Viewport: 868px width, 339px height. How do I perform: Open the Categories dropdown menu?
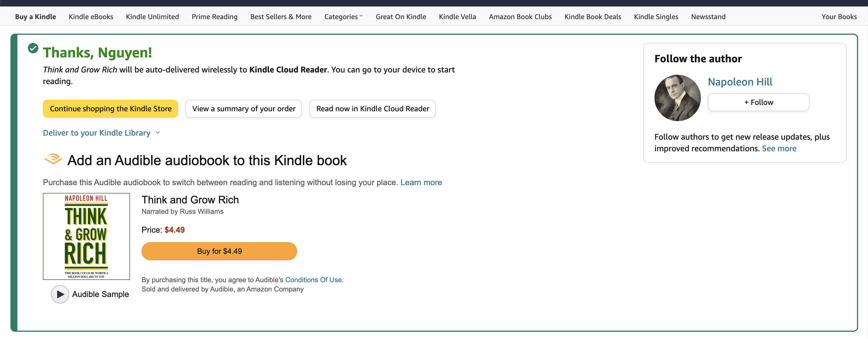(x=343, y=17)
